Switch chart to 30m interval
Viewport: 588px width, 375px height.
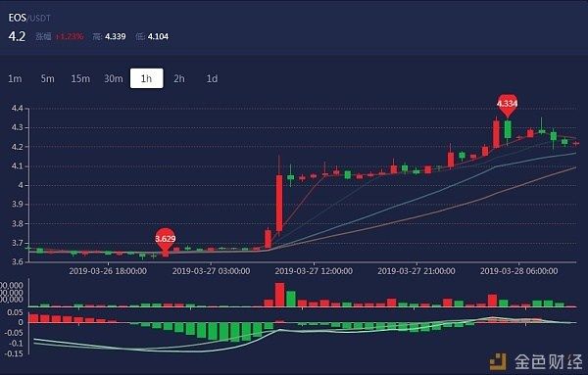(114, 78)
